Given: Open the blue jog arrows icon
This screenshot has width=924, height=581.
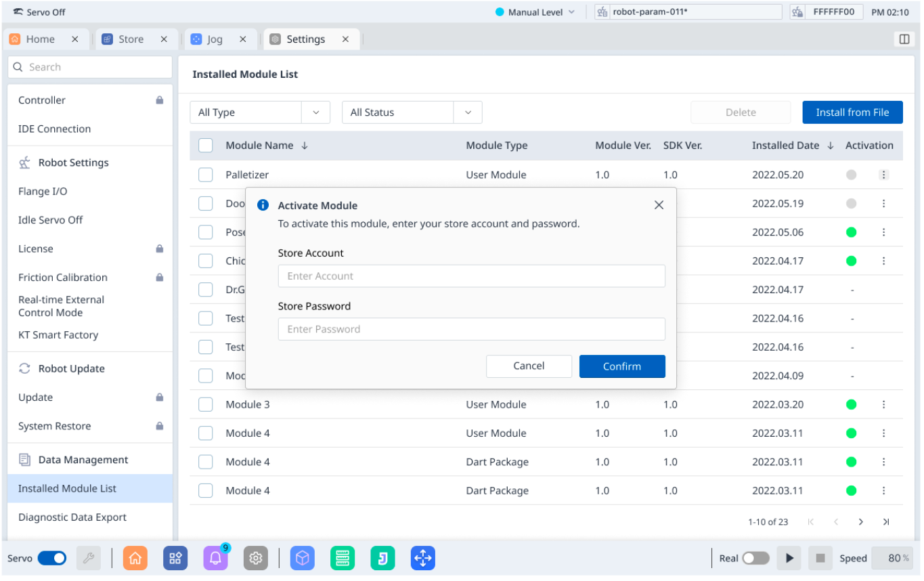Looking at the screenshot, I should click(423, 558).
